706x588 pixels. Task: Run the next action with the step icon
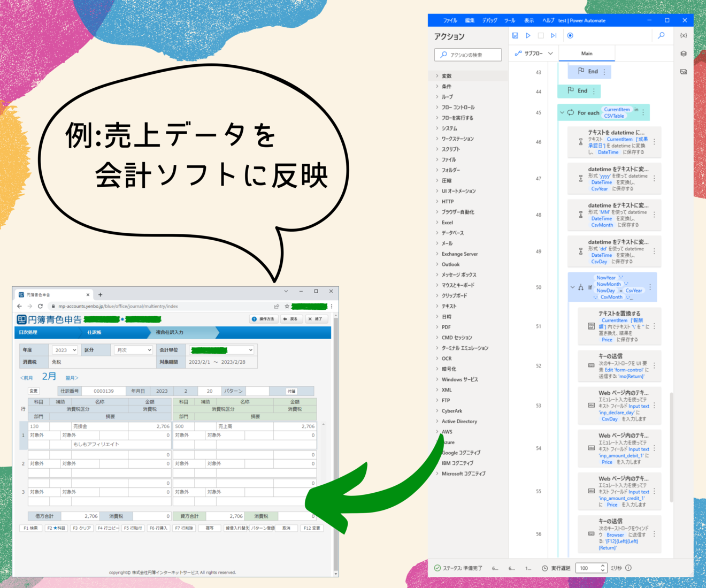tap(554, 35)
